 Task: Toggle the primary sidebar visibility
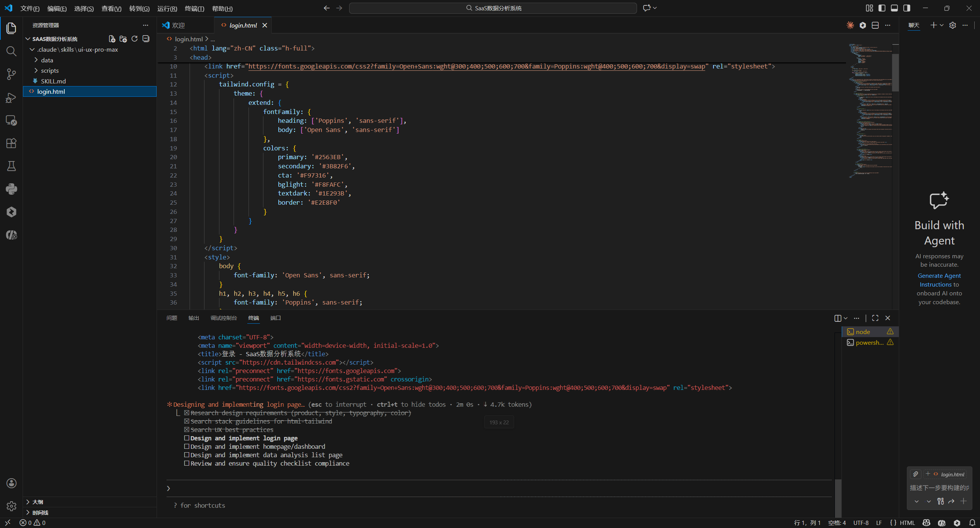882,8
